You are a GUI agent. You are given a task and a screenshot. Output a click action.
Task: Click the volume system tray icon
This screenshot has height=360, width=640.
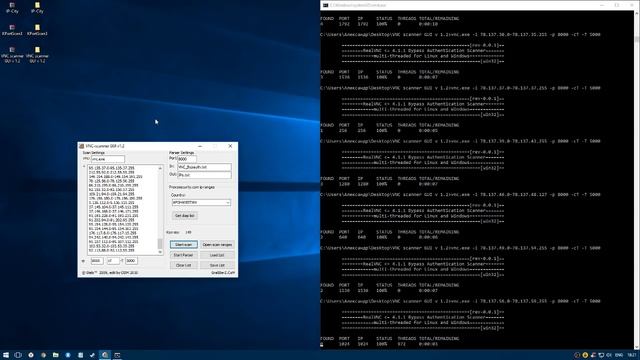[609, 355]
